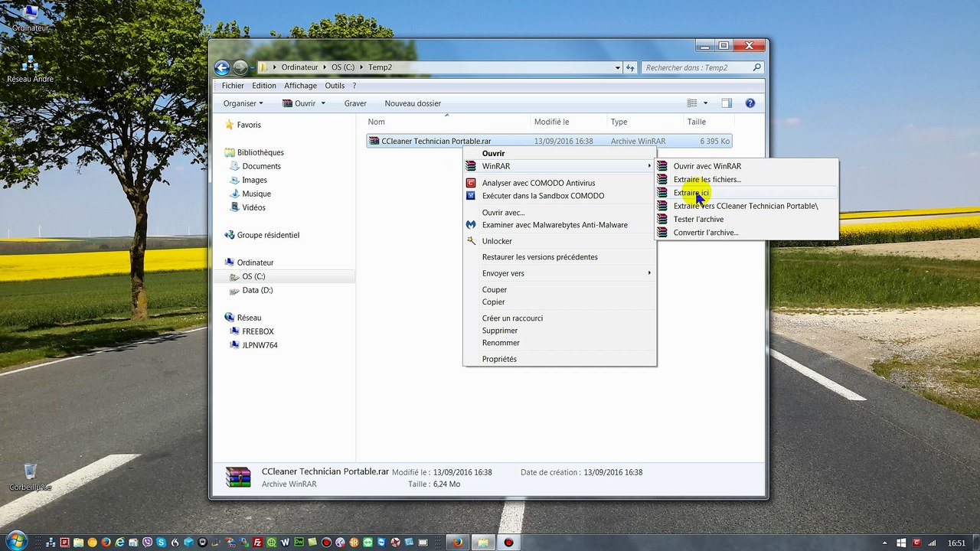Click the refresh address bar icon
980x551 pixels.
point(631,67)
